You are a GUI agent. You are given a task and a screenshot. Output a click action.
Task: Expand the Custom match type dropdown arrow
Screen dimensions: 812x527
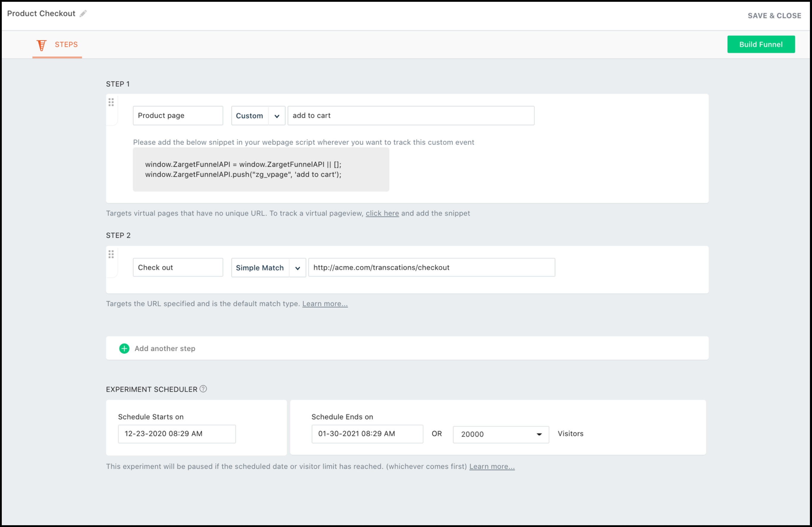pos(277,116)
